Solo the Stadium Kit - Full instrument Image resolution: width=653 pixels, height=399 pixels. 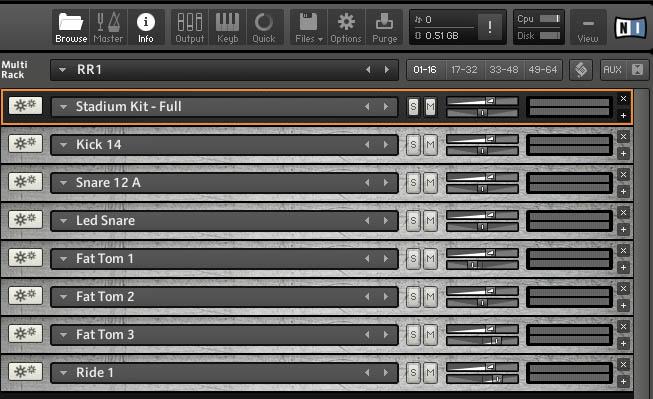(x=413, y=107)
